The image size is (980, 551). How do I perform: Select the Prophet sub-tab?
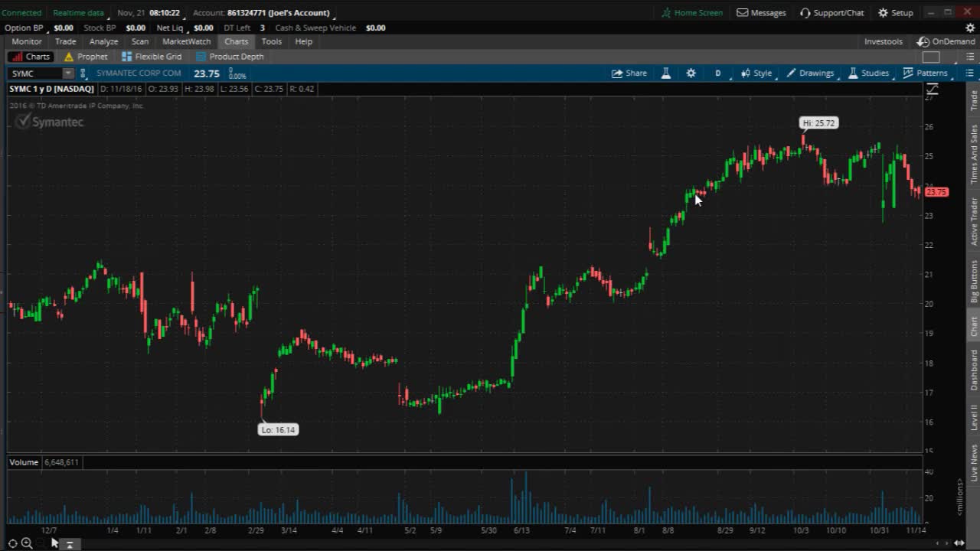tap(86, 57)
